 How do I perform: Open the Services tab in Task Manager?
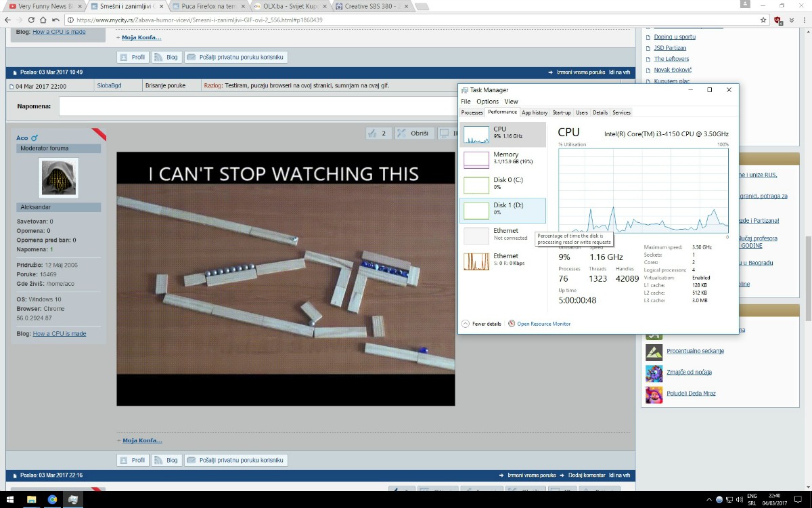pyautogui.click(x=621, y=112)
